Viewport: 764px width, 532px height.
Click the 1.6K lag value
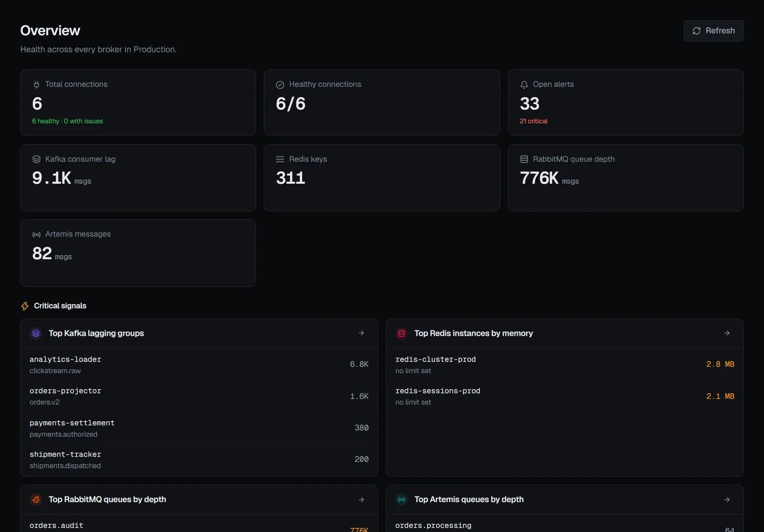point(359,396)
